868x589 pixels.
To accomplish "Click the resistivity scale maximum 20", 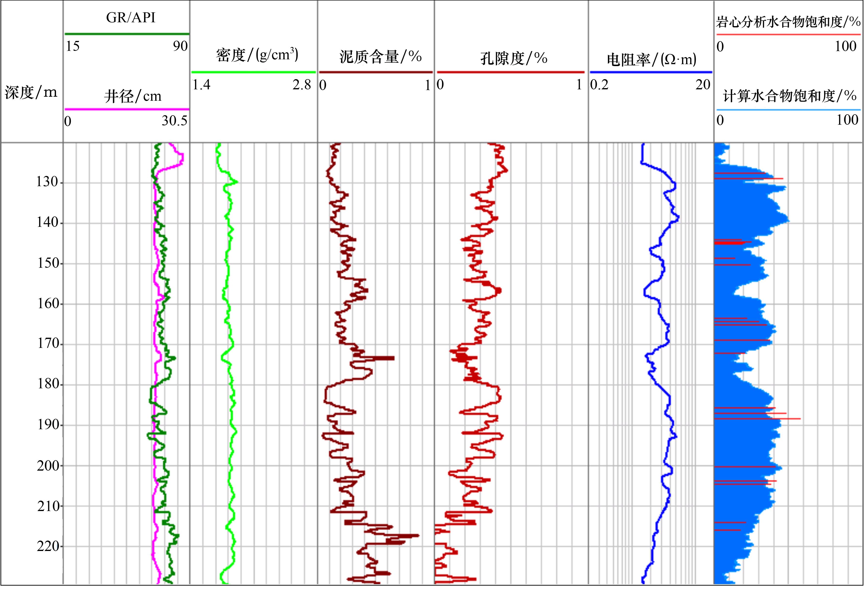I will pyautogui.click(x=703, y=85).
